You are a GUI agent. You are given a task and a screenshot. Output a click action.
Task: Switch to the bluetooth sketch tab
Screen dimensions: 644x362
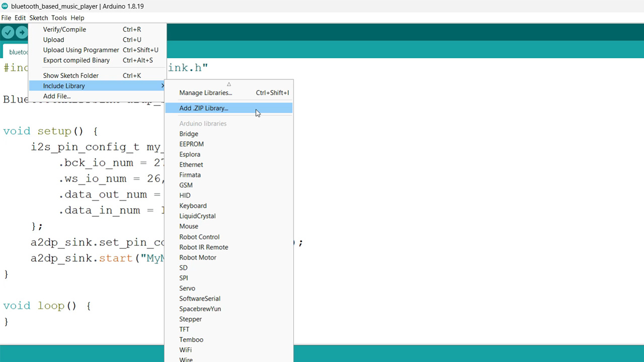(16, 52)
